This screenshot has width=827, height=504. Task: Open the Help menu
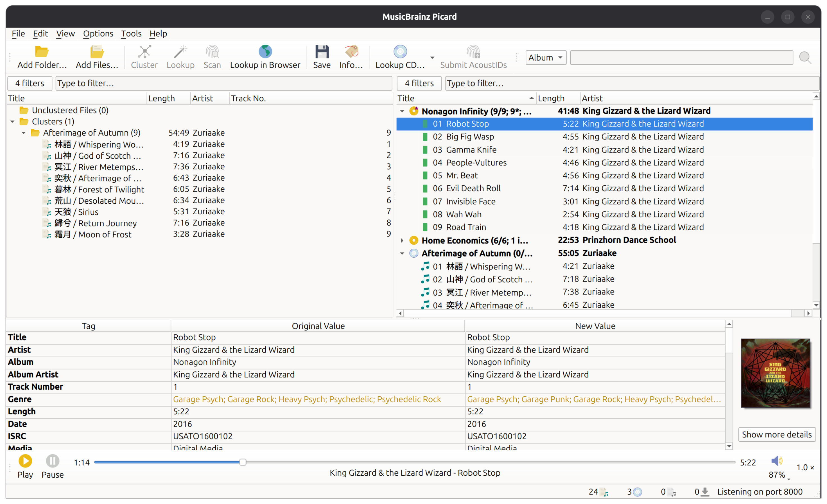click(x=158, y=33)
